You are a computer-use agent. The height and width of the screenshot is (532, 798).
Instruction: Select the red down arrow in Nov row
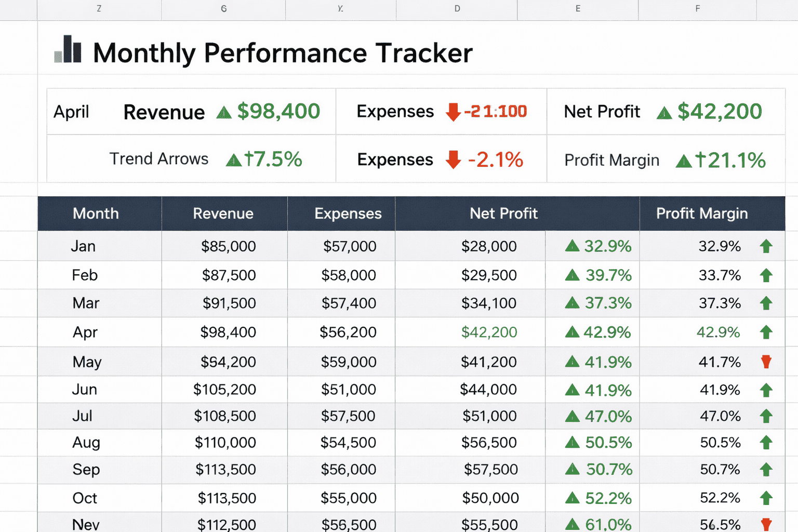[x=766, y=524]
